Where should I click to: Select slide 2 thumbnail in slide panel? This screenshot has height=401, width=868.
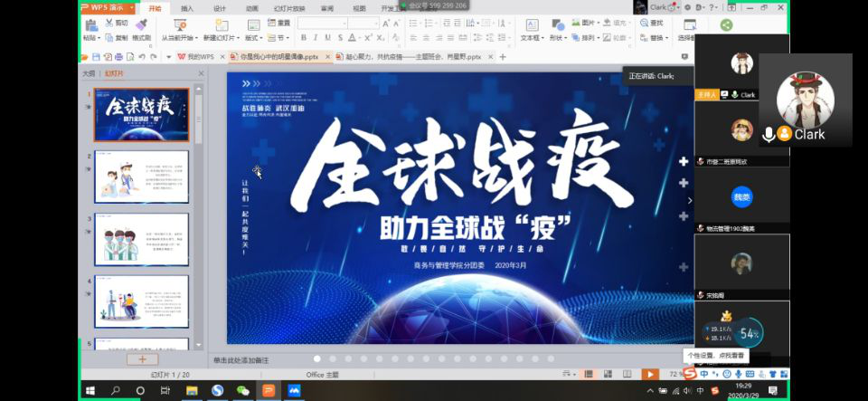[142, 177]
